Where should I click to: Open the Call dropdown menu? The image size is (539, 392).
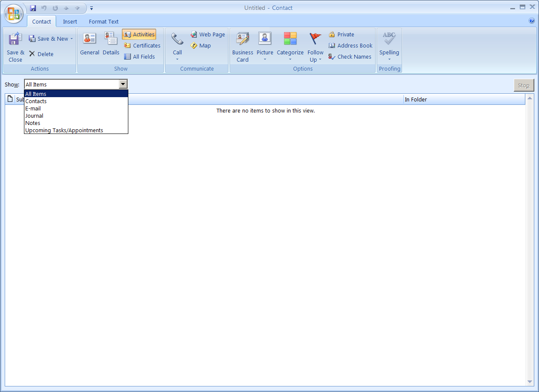177,47
